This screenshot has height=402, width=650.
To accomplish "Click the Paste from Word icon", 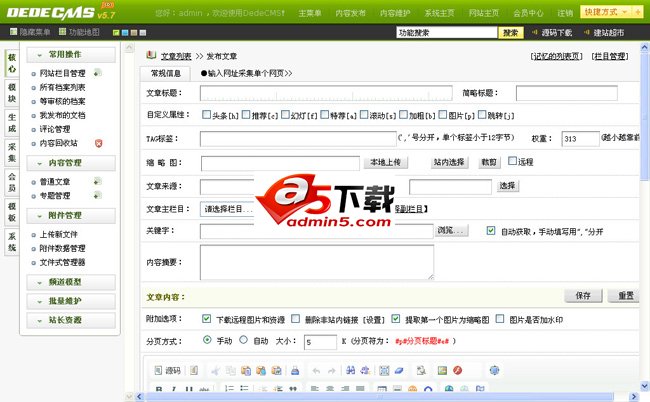I will click(x=276, y=371).
